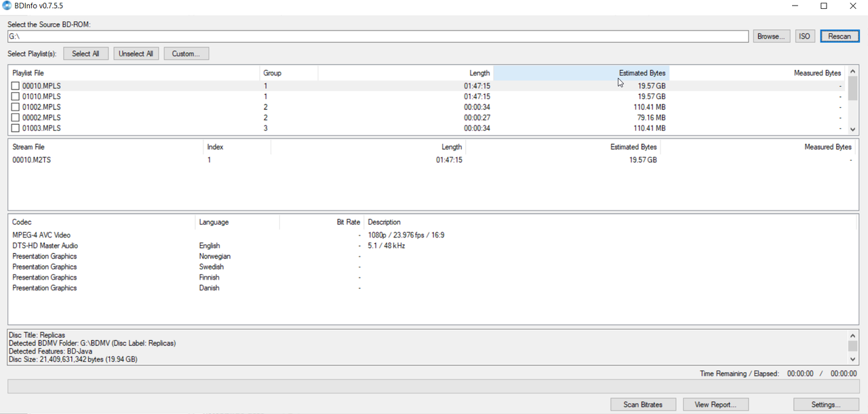868x414 pixels.
Task: Click the Index column header
Action: pyautogui.click(x=236, y=147)
